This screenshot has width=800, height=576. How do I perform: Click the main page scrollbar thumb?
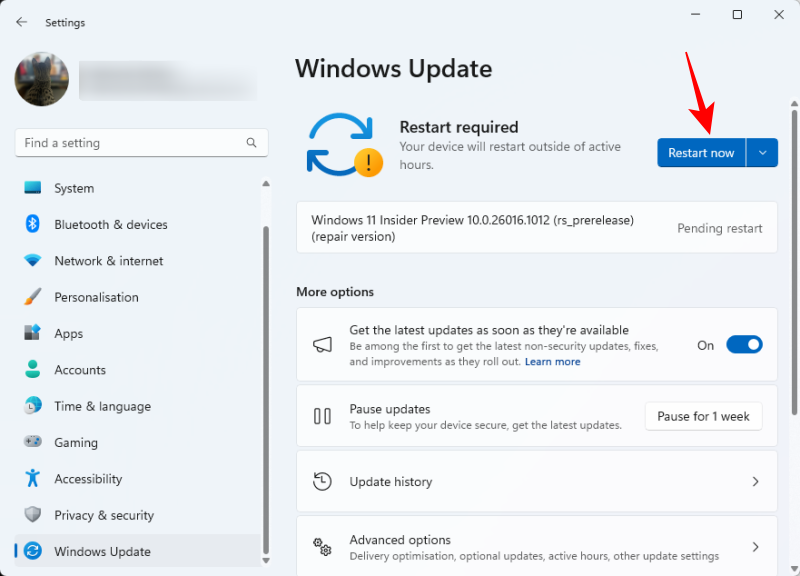[x=794, y=263]
